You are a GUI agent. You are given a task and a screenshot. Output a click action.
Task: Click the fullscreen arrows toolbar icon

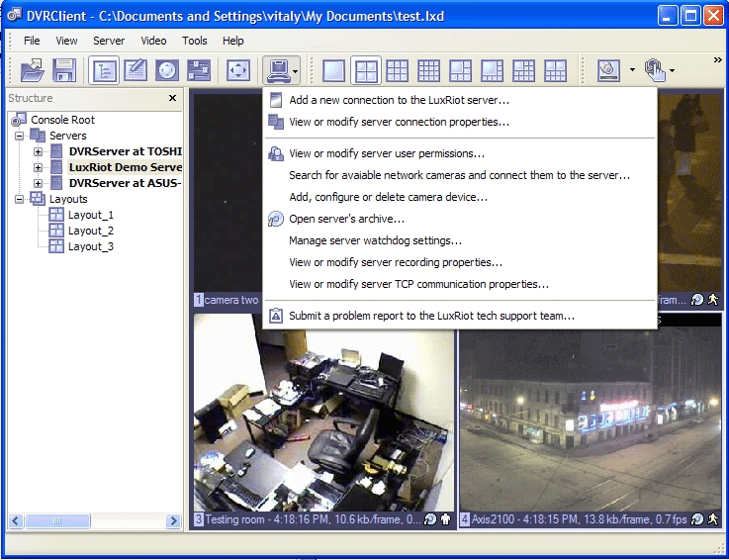pos(238,70)
